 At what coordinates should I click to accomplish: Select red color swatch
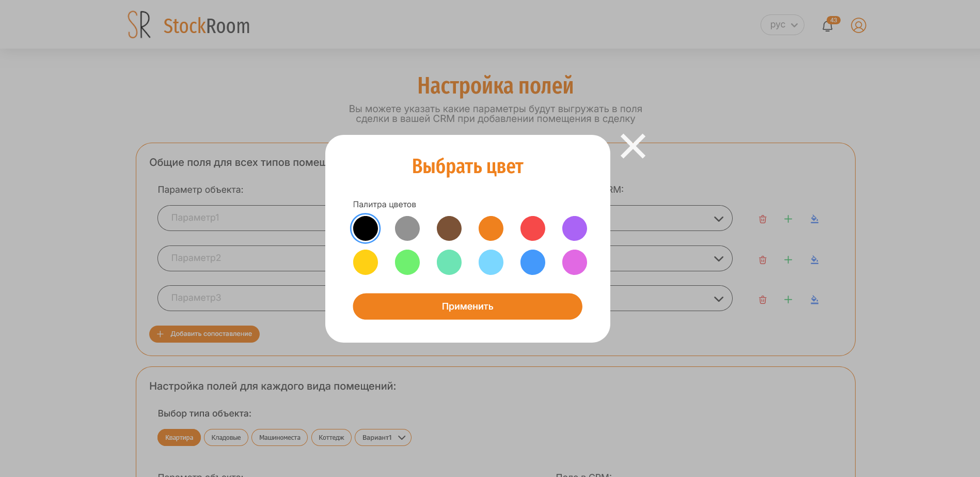[x=533, y=228]
